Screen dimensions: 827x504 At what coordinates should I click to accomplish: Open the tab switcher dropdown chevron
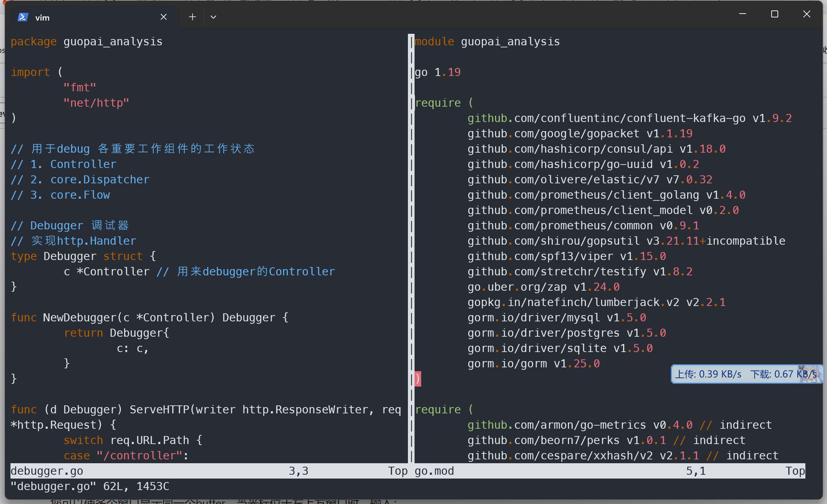[213, 17]
